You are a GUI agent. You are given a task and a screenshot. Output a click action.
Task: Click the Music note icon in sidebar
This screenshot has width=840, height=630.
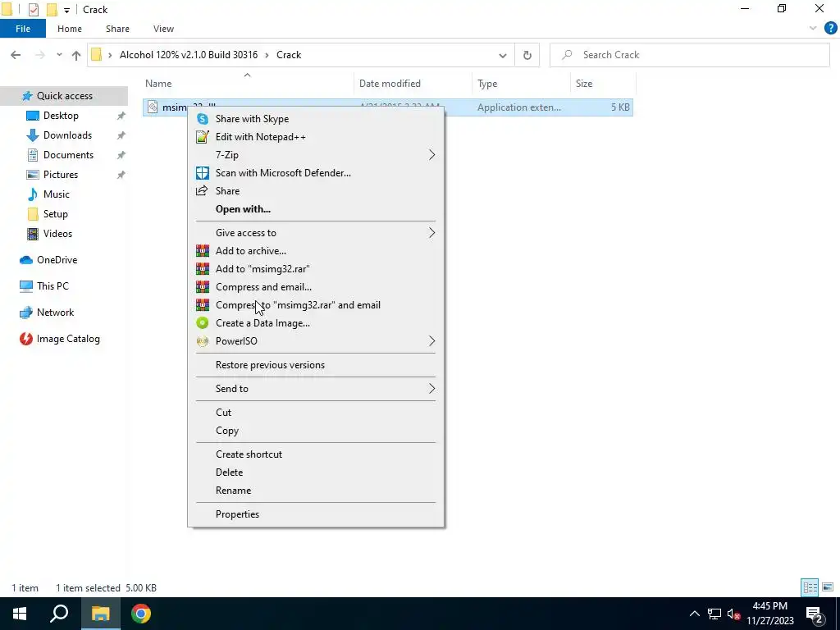pyautogui.click(x=33, y=194)
